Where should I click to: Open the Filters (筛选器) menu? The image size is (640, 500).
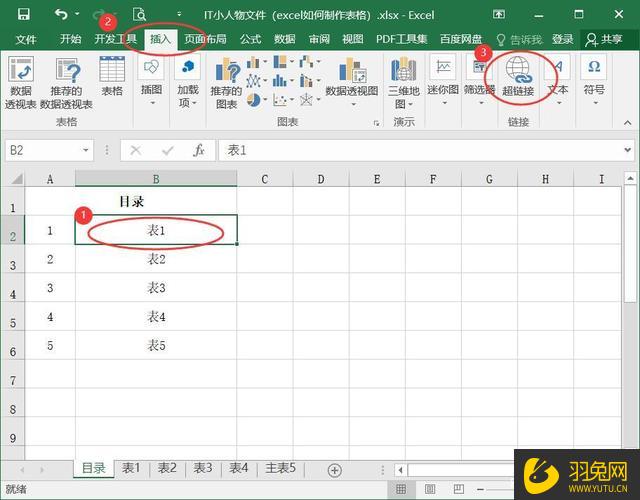coord(479,81)
